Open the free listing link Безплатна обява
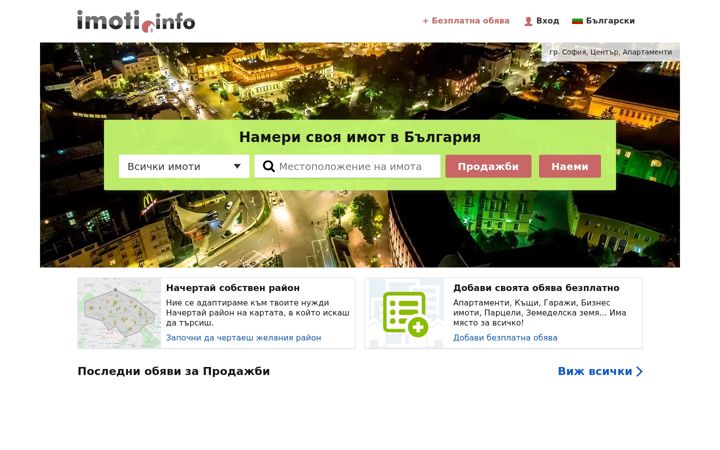The image size is (720, 450). click(466, 21)
